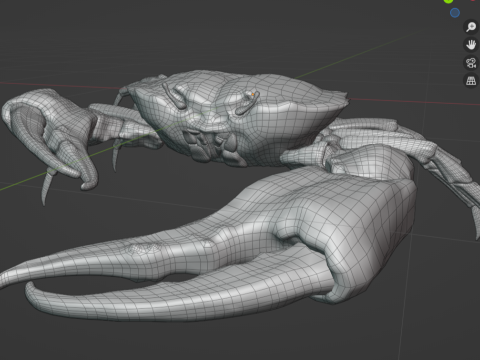The image size is (480, 360).
Task: Select the crab model's large front claw
Action: pyautogui.click(x=213, y=247)
